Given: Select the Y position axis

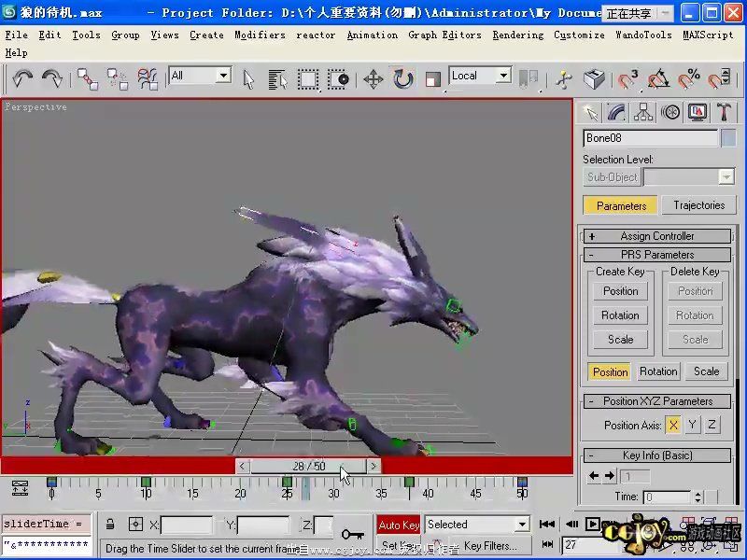Looking at the screenshot, I should point(692,425).
